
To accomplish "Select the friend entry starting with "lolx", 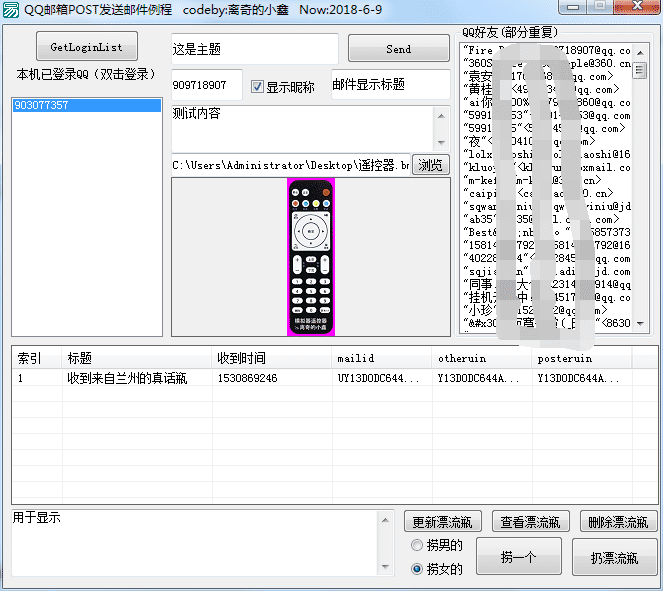I will [x=547, y=154].
